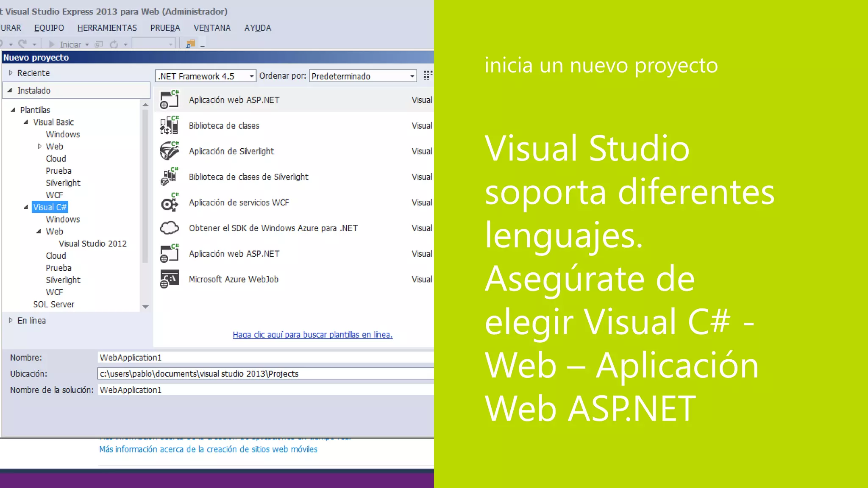Collapse the Plantillas tree node

(x=13, y=110)
